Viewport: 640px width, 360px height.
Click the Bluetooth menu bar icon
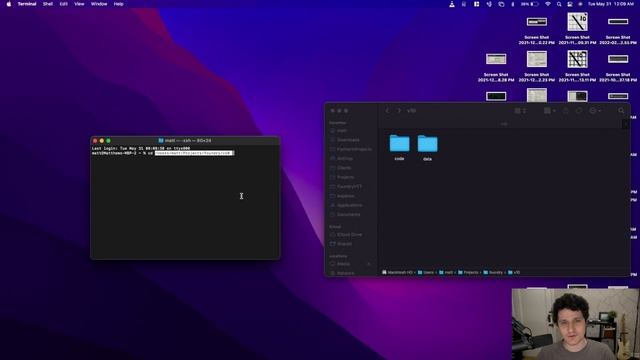[513, 4]
